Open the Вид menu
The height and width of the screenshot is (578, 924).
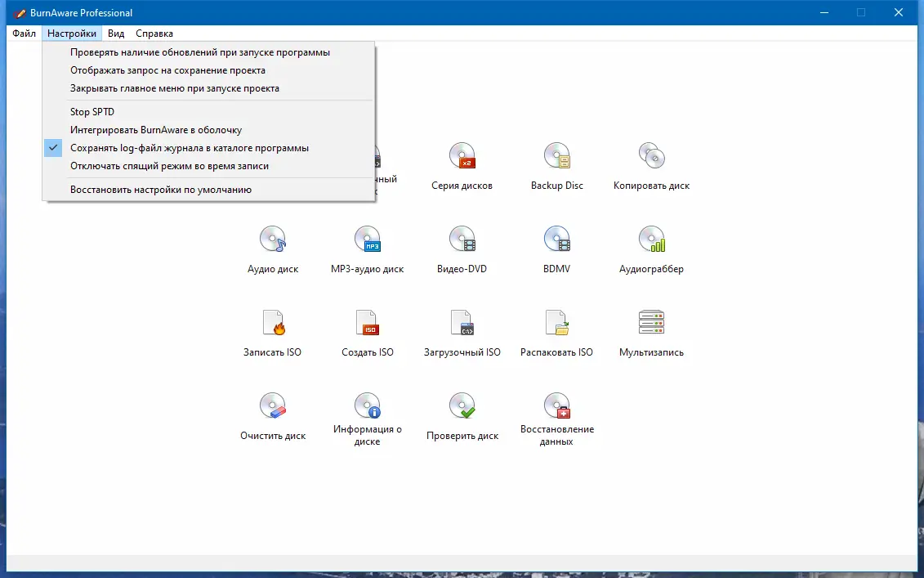(x=116, y=34)
